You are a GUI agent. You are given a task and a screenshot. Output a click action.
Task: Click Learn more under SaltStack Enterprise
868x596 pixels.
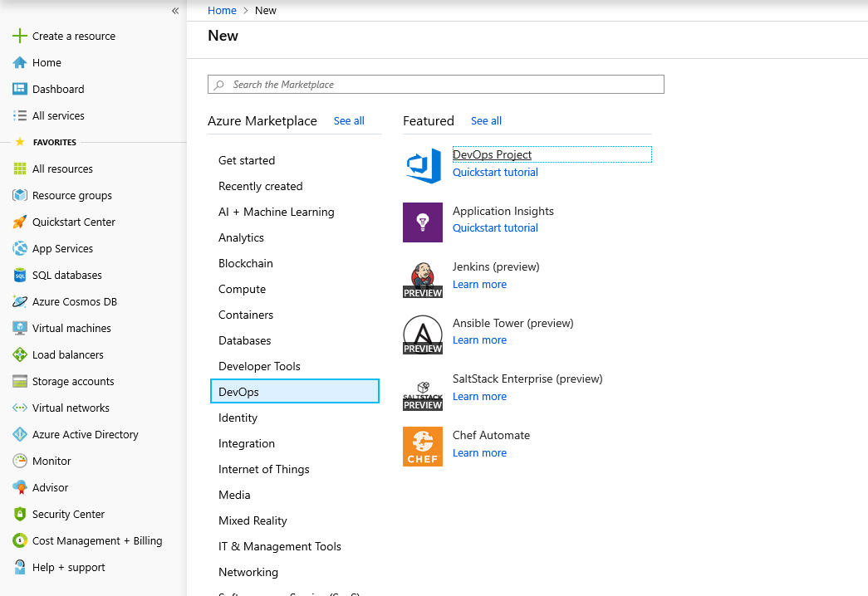[x=479, y=397]
